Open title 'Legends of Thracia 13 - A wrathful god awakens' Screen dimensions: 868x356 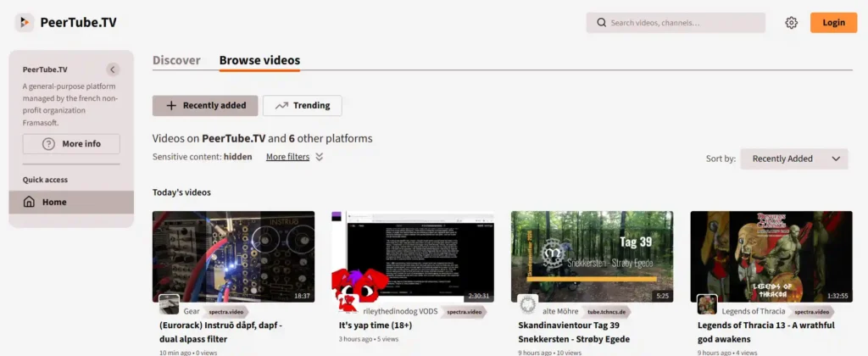click(766, 332)
